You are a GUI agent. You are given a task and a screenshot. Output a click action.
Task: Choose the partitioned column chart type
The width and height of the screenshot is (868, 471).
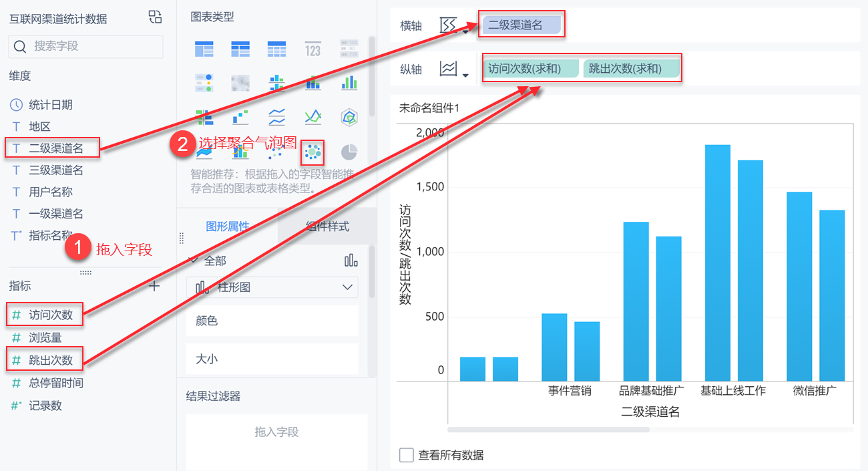(x=276, y=83)
